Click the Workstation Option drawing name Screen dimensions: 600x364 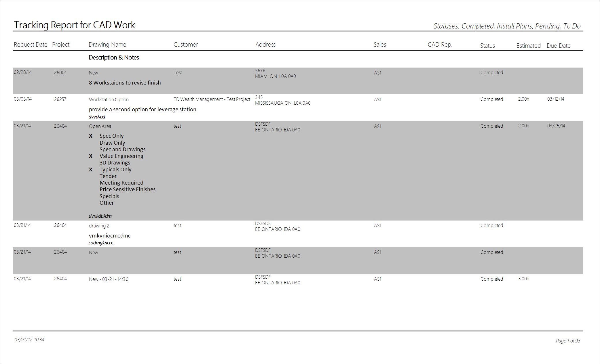[109, 99]
